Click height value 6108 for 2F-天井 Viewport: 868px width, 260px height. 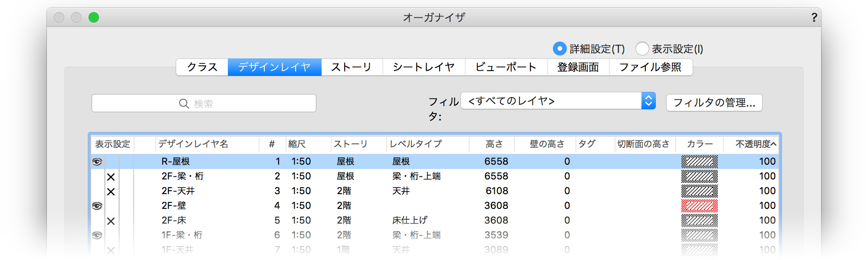coord(496,191)
